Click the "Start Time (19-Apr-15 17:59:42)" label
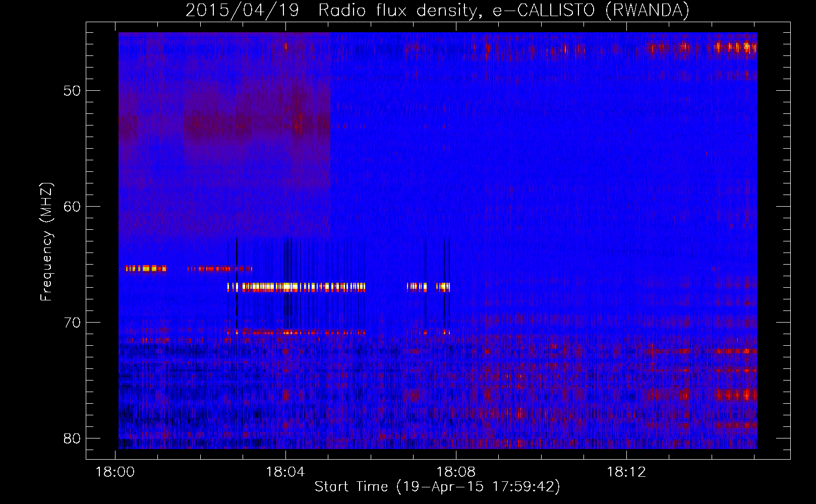816x504 pixels. pyautogui.click(x=437, y=487)
